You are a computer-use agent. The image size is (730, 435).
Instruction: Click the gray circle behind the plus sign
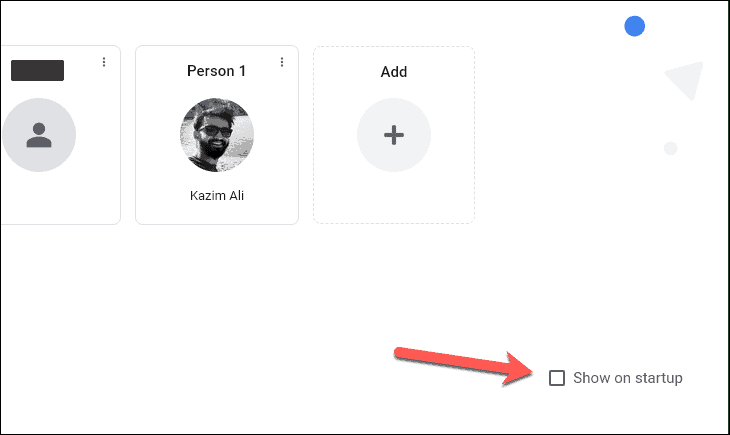tap(394, 135)
